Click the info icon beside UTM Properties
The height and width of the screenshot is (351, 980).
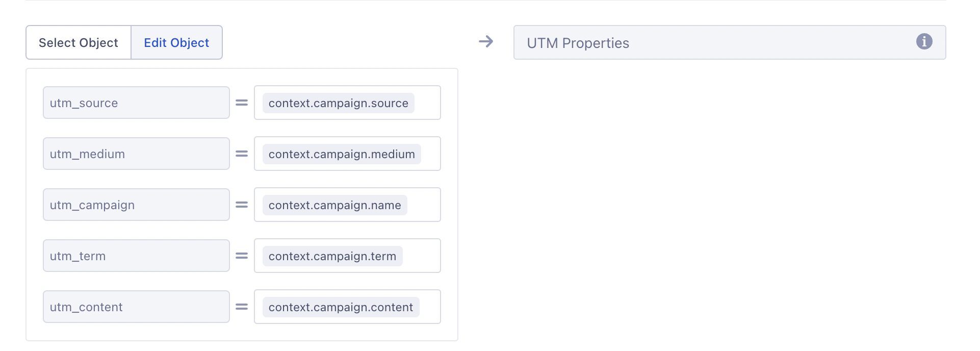924,41
